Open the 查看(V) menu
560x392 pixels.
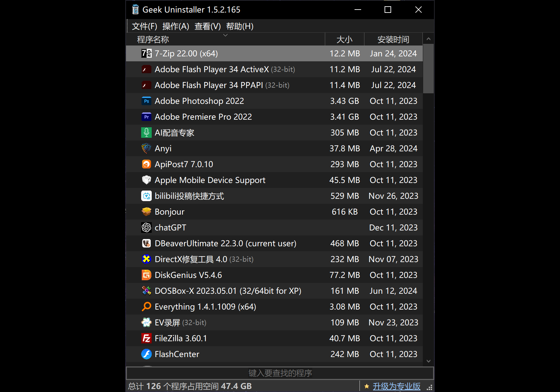[x=208, y=26]
